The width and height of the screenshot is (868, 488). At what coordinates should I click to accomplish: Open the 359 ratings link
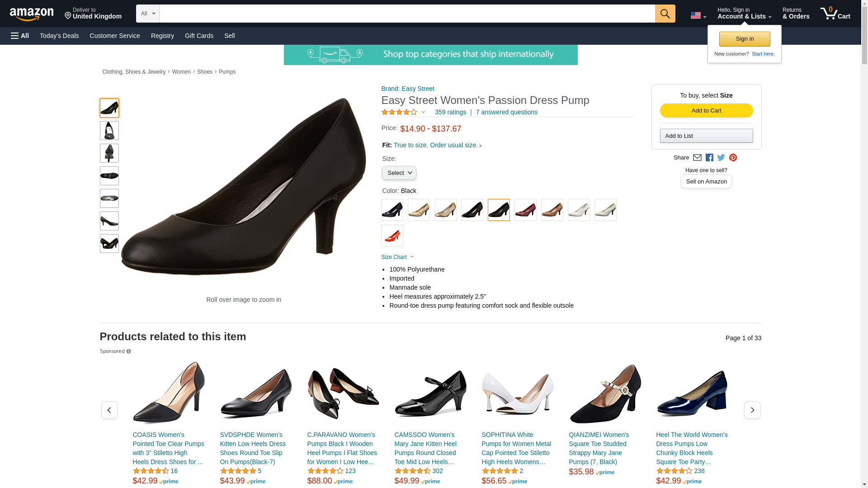coord(450,112)
